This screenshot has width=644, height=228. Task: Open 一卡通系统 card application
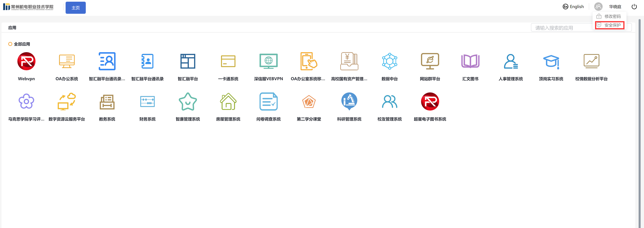coord(228,61)
